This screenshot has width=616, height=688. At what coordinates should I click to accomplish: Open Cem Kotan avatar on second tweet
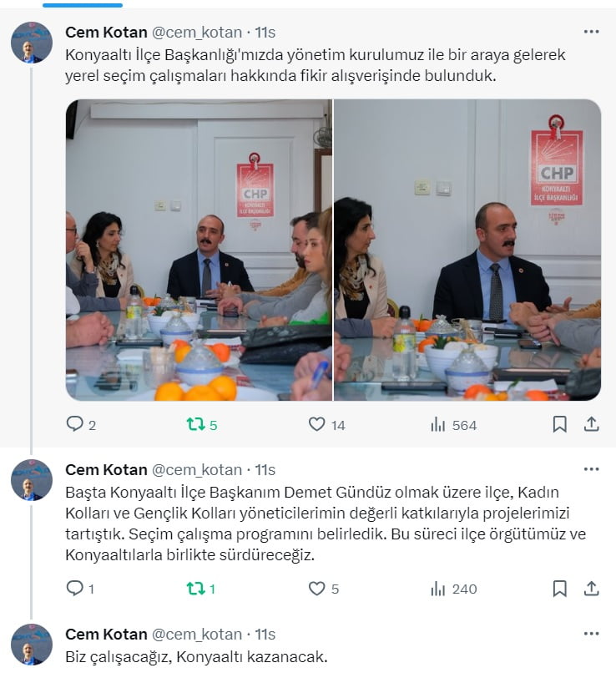tap(32, 480)
